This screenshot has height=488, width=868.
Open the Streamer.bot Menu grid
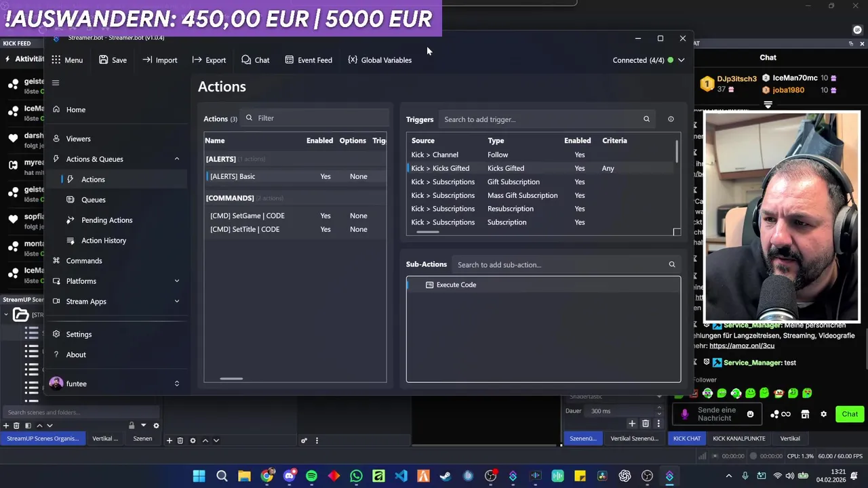66,60
